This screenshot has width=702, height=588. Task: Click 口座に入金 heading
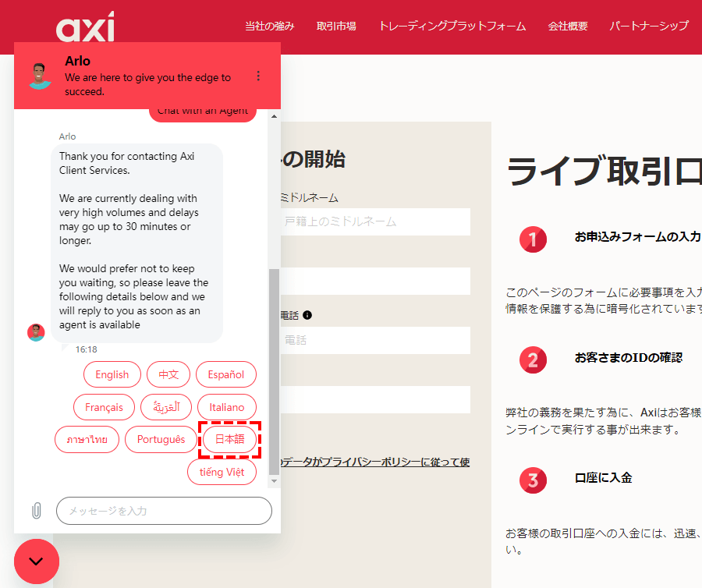(x=603, y=477)
